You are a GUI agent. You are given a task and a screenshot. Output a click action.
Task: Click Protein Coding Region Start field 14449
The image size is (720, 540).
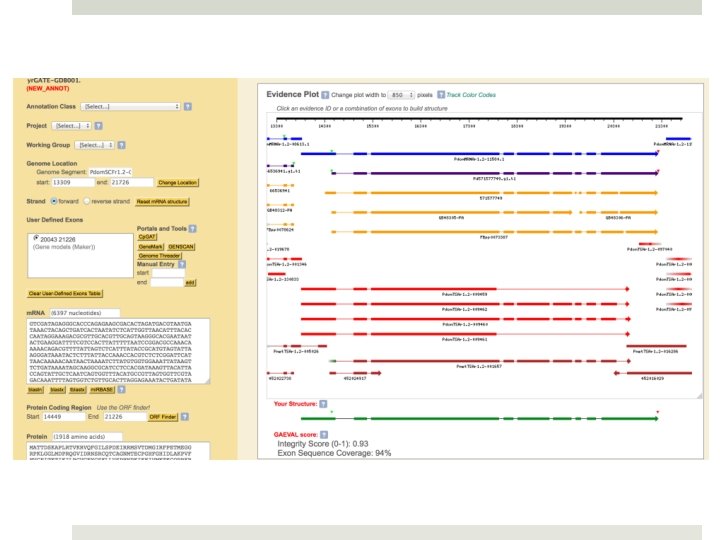pyautogui.click(x=64, y=417)
